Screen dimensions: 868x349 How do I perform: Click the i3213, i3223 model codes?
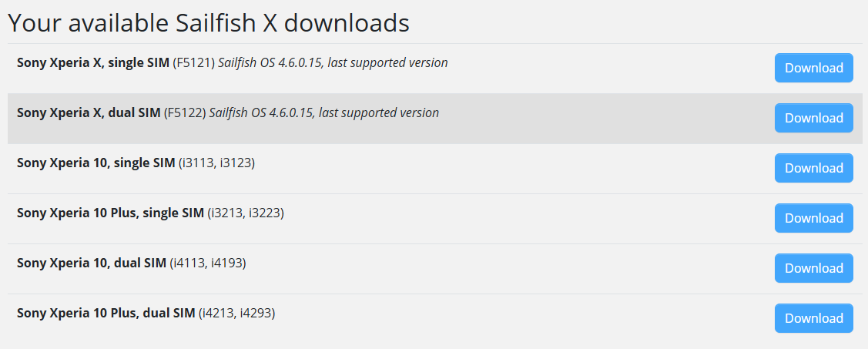(246, 213)
